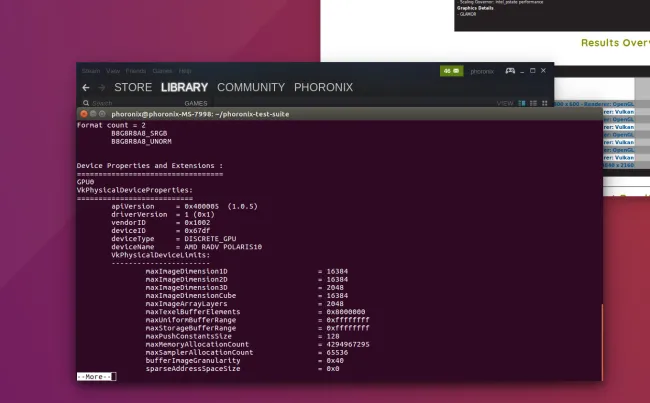Click the GPU0 line
Screen dimensions: 650x403
point(85,182)
